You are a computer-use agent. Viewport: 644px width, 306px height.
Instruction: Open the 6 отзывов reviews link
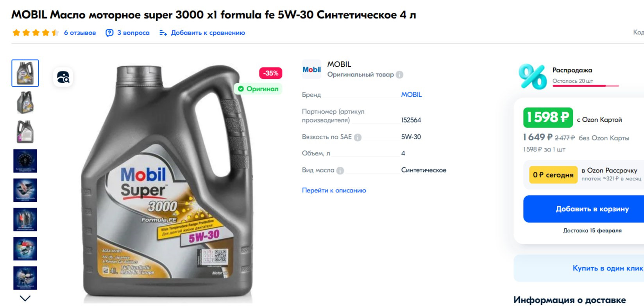tap(80, 33)
